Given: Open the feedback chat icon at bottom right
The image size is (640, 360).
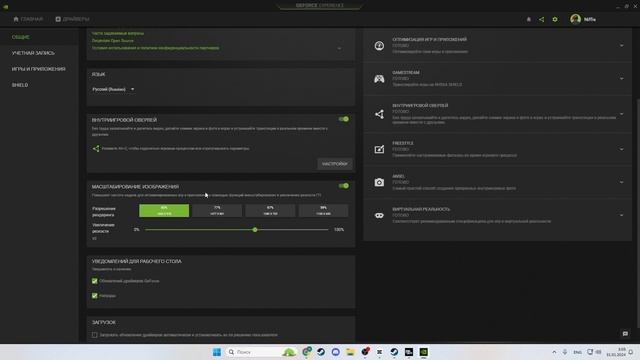Looking at the screenshot, I should click(x=625, y=334).
